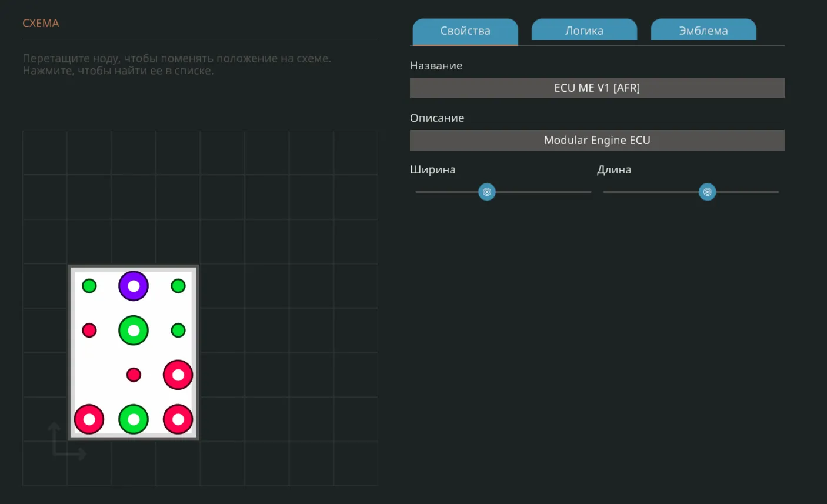
Task: Select the large green node in the bottom row
Action: [134, 419]
